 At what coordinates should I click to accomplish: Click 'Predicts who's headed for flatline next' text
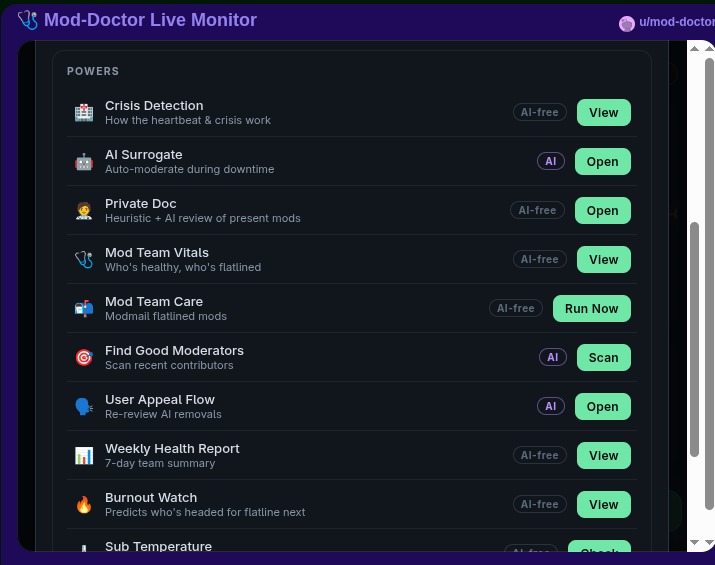click(205, 513)
